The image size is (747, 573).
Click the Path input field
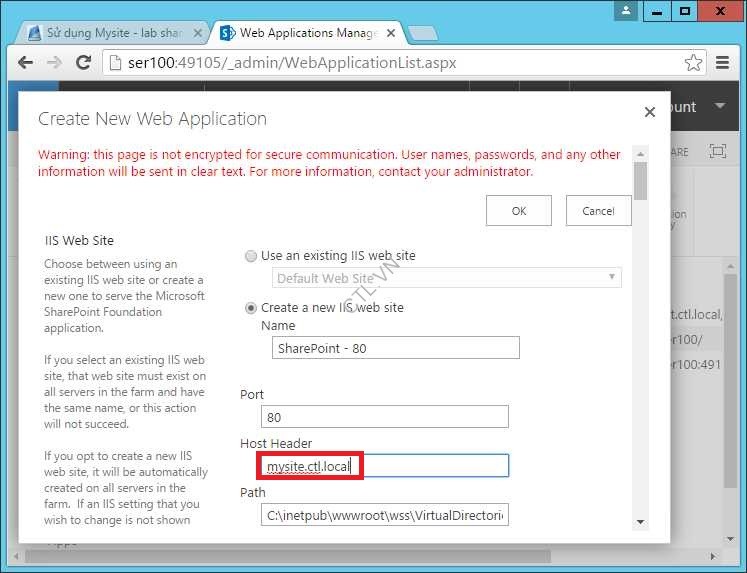tap(384, 515)
